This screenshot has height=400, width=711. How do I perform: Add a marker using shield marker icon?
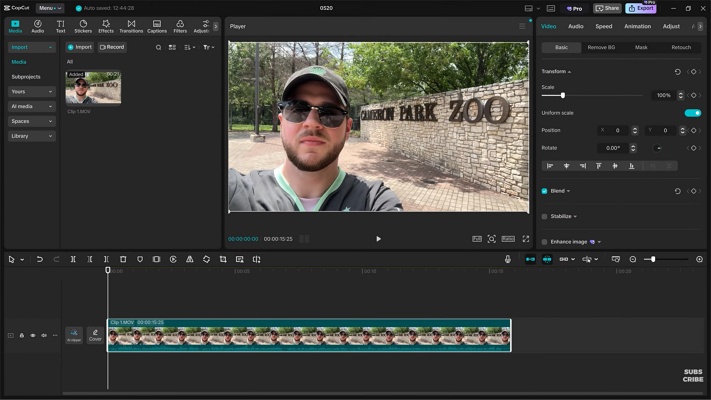tap(140, 259)
